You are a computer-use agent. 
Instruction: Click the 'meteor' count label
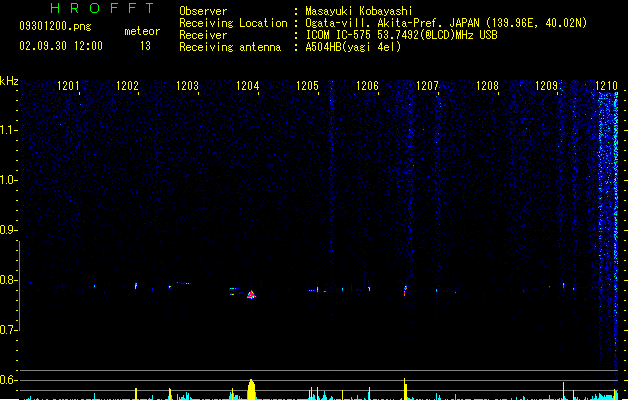(x=142, y=31)
